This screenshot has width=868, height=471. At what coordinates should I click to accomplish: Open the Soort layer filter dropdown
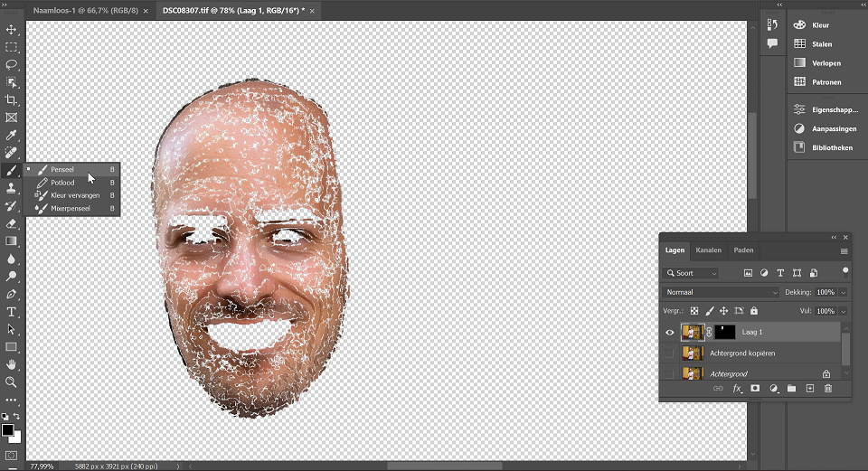(x=692, y=273)
